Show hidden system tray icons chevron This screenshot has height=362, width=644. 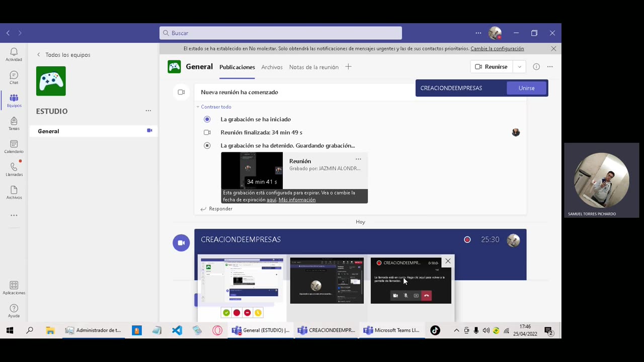[456, 330]
